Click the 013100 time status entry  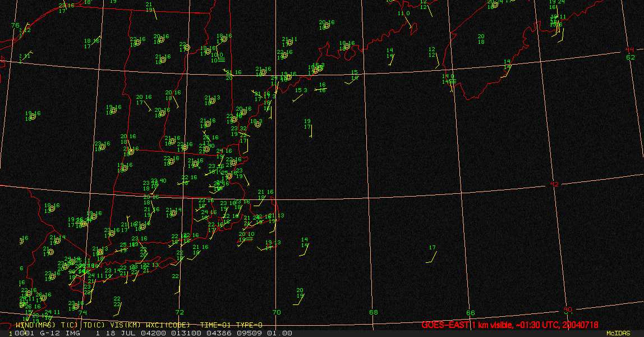186,333
